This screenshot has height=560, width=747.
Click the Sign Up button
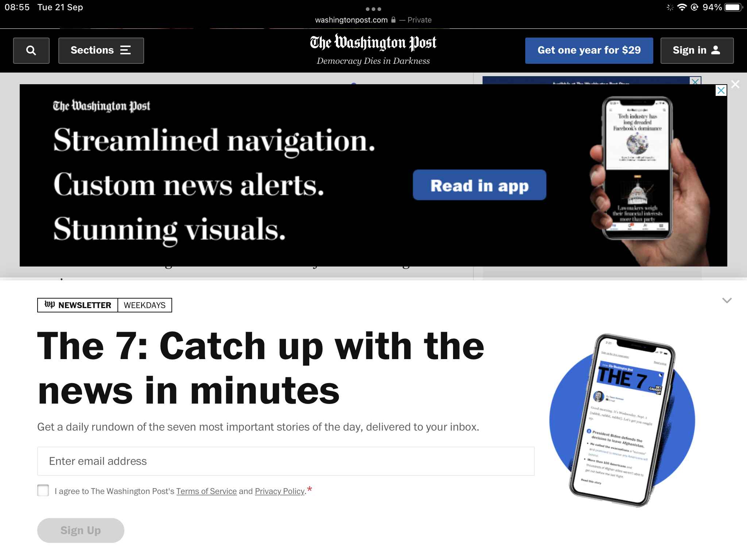click(81, 530)
